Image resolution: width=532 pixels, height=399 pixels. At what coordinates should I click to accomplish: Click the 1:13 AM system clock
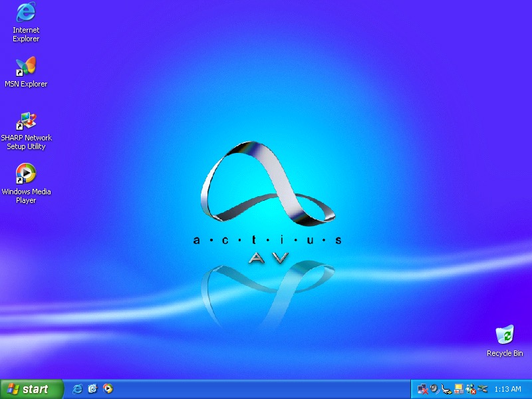(508, 390)
